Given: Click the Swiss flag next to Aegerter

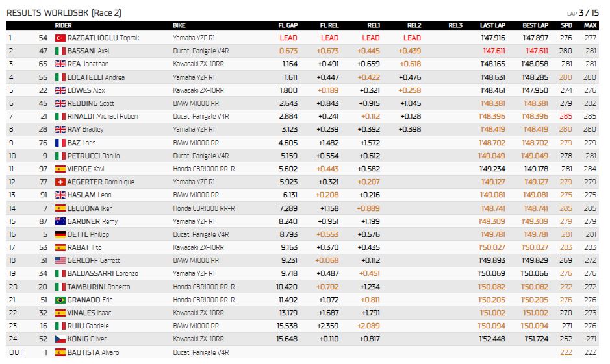Looking at the screenshot, I should click(x=60, y=182).
